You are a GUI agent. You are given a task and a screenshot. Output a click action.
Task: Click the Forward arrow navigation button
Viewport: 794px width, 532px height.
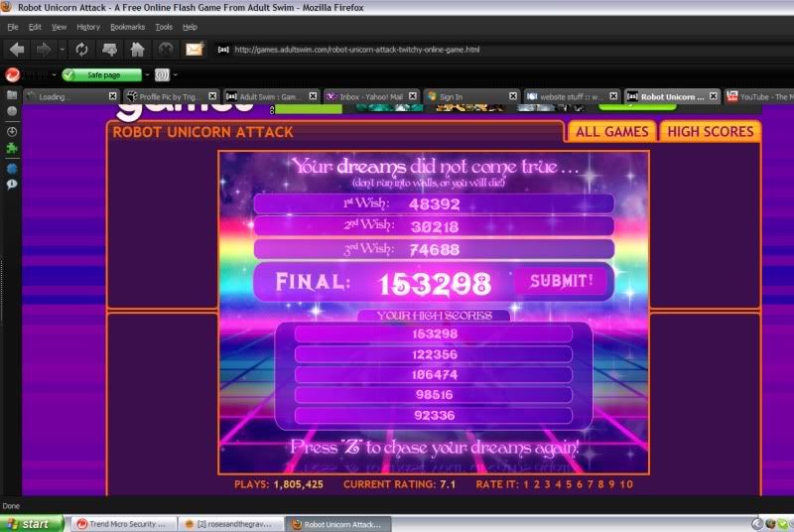44,49
